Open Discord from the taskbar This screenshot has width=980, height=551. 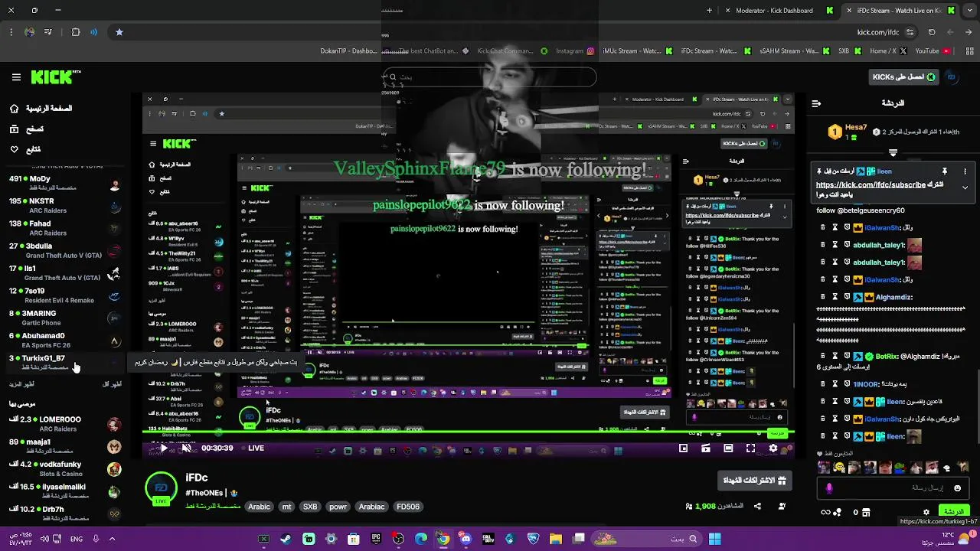click(x=465, y=539)
